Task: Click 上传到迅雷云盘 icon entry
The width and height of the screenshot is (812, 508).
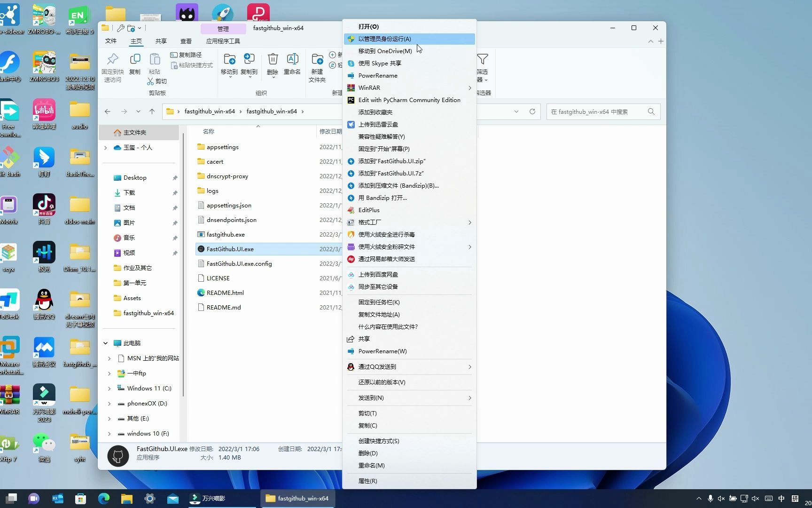Action: (409, 125)
